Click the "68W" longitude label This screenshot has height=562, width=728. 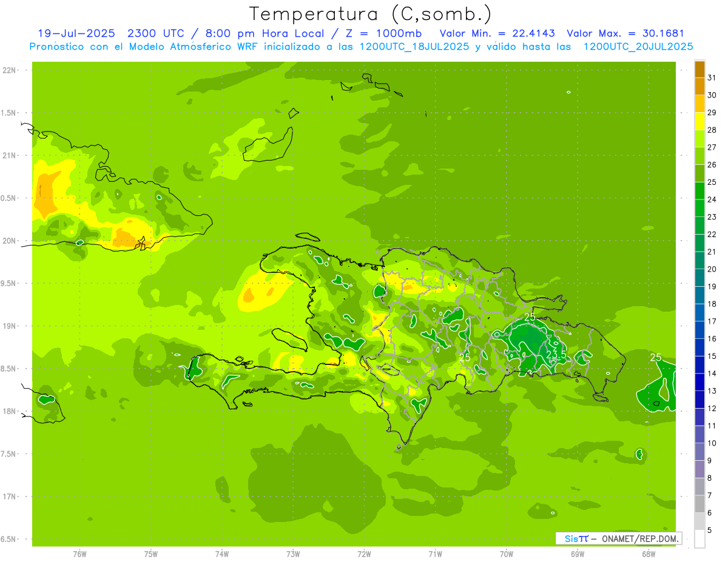649,555
